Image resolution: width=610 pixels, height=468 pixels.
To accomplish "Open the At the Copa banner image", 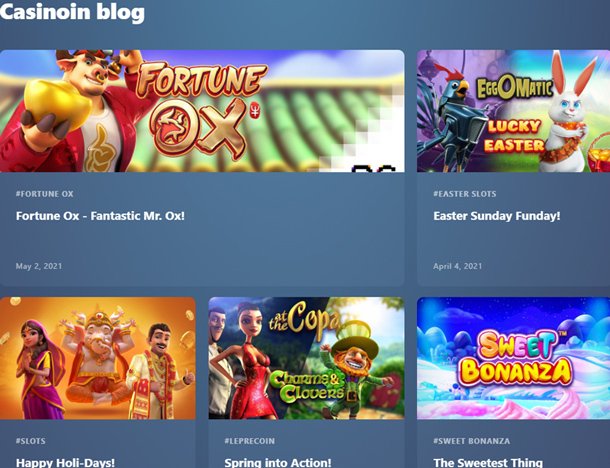I will point(306,358).
